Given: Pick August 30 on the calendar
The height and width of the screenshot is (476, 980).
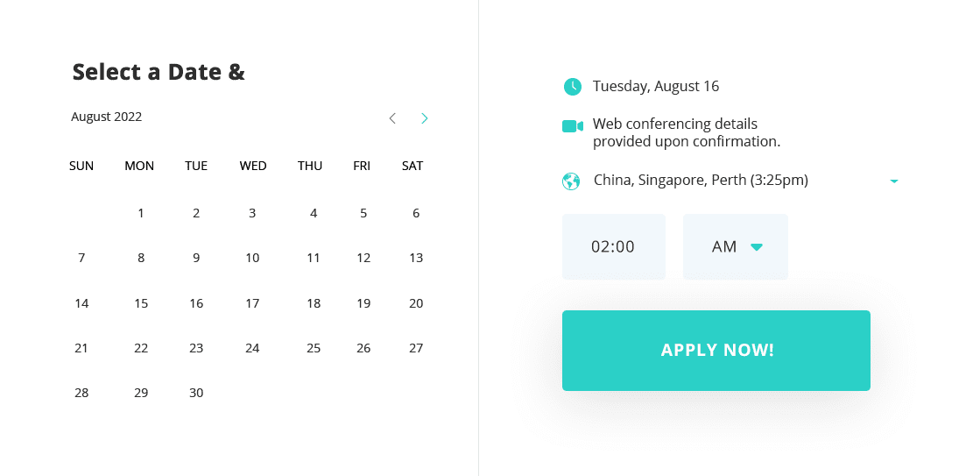Looking at the screenshot, I should 196,393.
